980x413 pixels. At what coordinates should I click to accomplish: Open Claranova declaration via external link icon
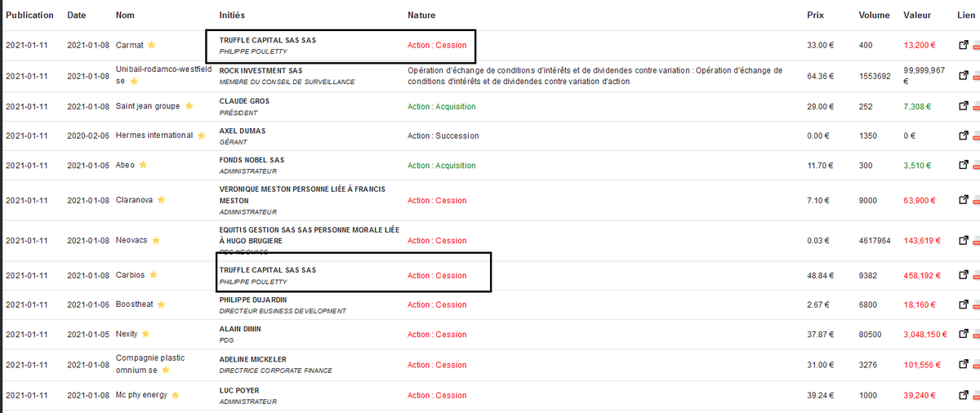click(x=964, y=200)
